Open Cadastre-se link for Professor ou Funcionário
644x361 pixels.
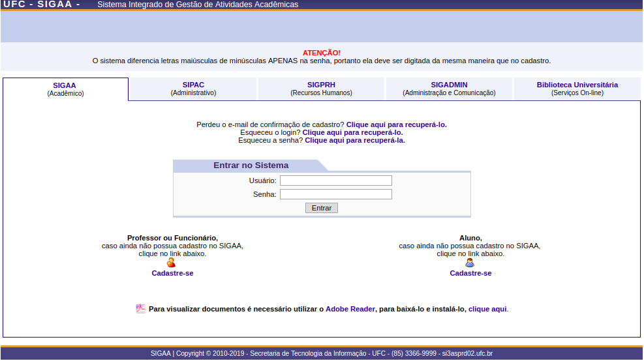click(172, 273)
